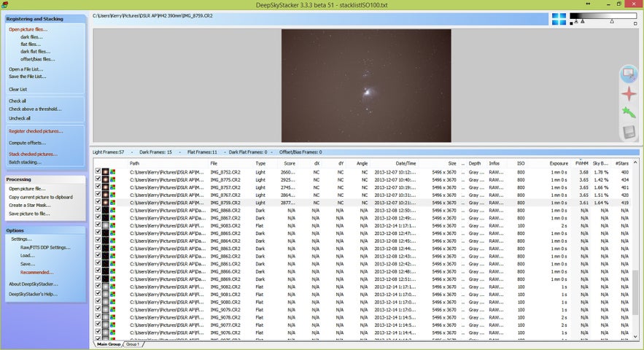Click Save picture to file
The width and height of the screenshot is (644, 350).
(x=29, y=214)
